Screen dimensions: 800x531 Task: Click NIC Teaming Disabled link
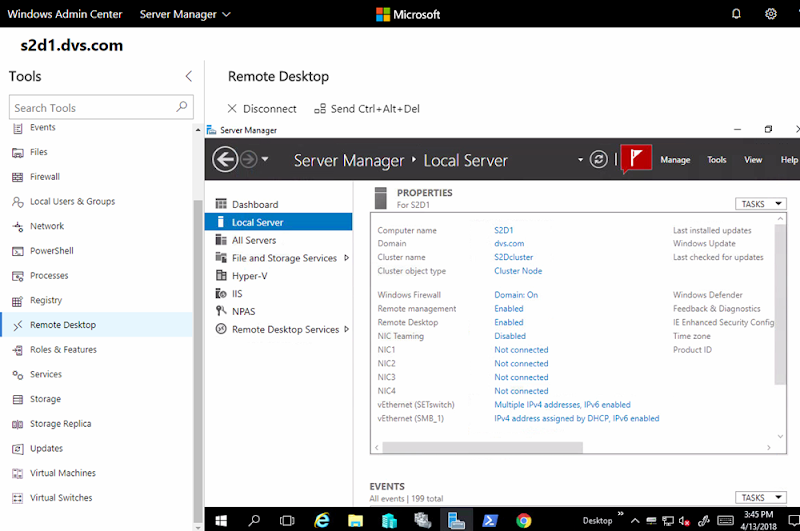tap(510, 336)
